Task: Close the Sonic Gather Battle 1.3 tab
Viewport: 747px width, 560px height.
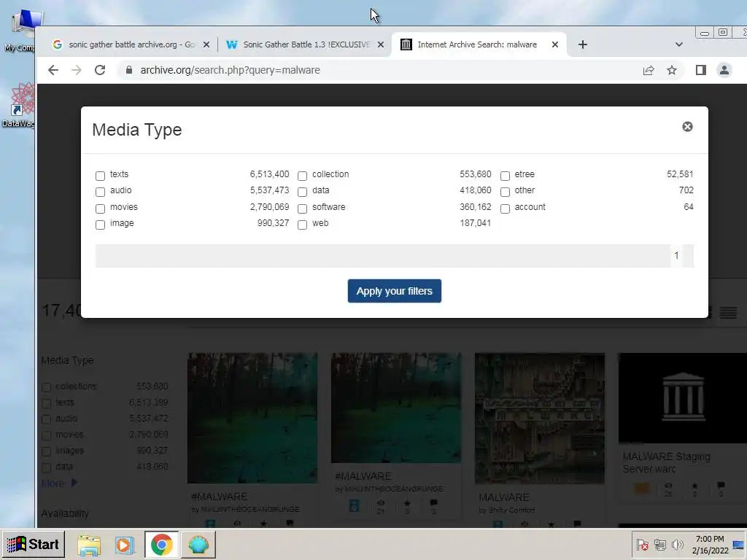Action: coord(381,44)
